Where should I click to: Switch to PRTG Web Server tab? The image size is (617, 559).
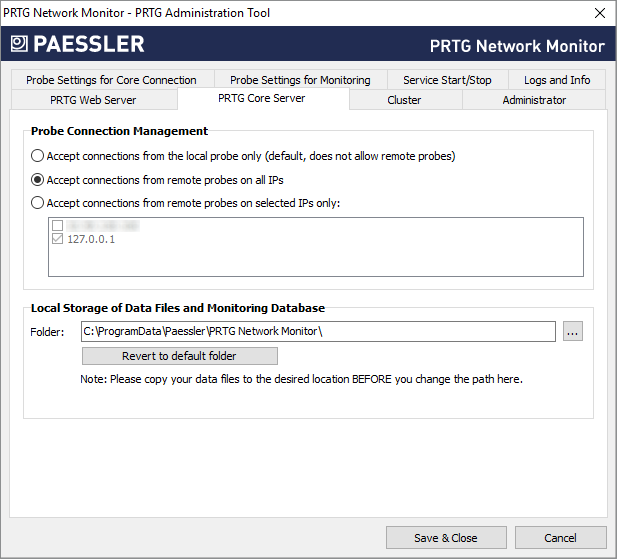tap(93, 100)
